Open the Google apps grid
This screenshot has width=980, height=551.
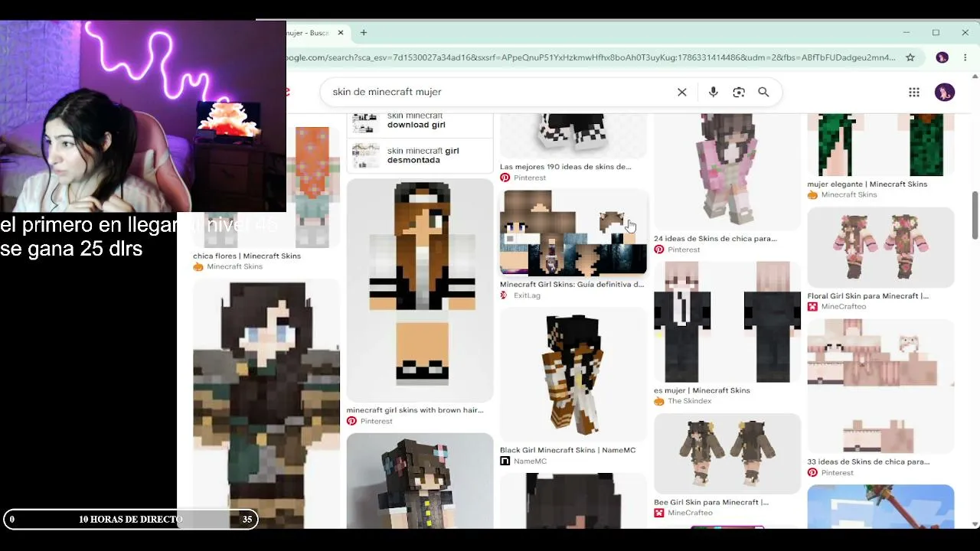914,92
